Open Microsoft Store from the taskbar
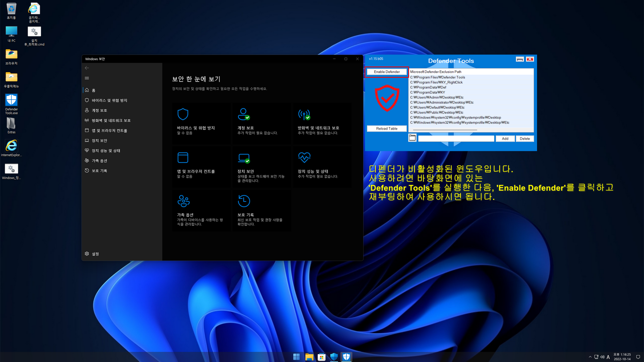Viewport: 644px width, 362px height. 321,357
